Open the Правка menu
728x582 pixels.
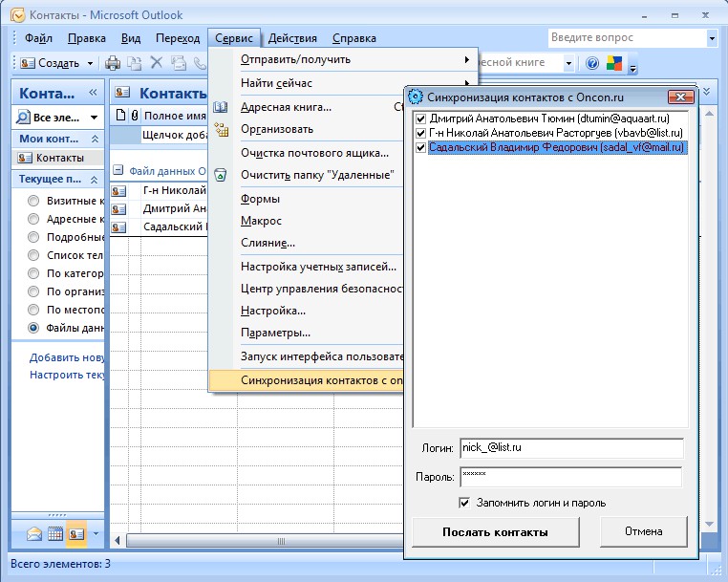coord(87,38)
